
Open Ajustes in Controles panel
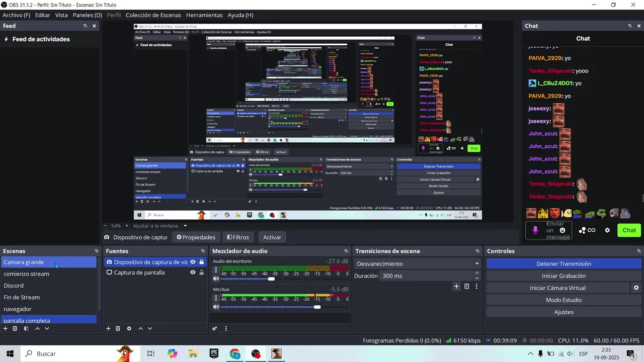pyautogui.click(x=563, y=312)
